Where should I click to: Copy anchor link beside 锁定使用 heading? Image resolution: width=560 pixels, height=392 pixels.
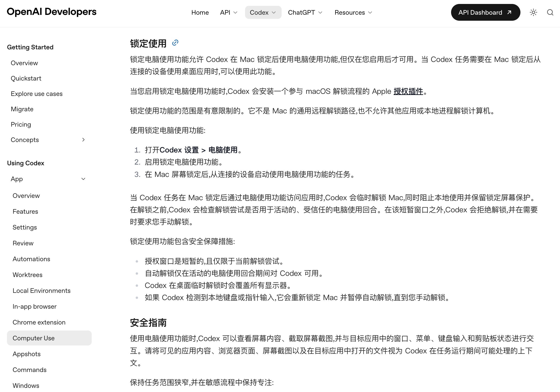[175, 43]
